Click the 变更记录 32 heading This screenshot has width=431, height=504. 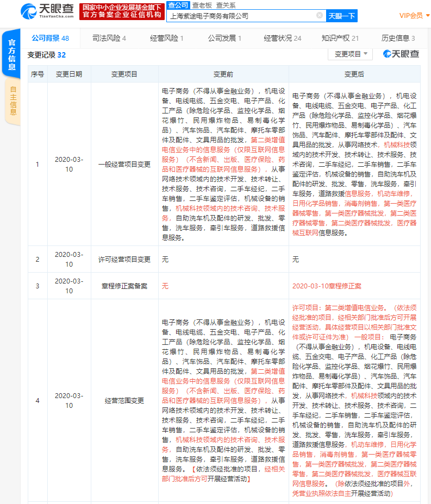(46, 55)
